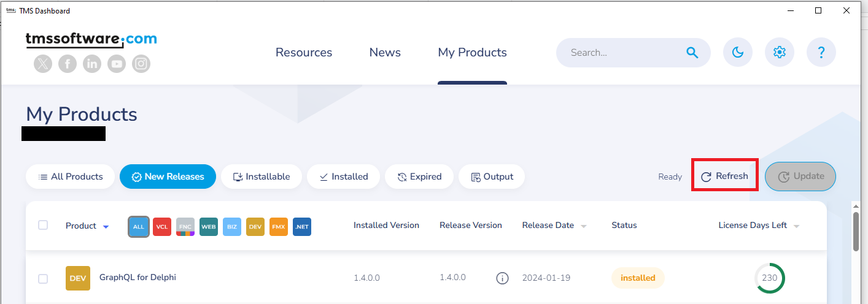Click the installed status badge

pos(638,278)
